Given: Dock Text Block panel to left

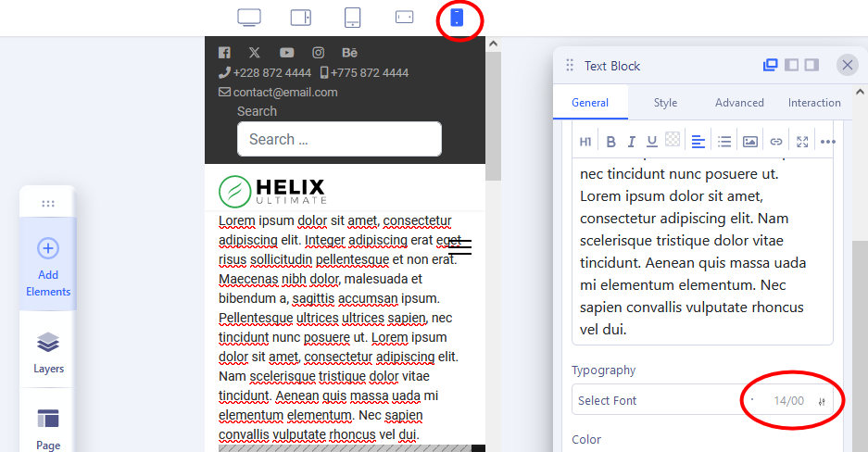Looking at the screenshot, I should click(792, 65).
